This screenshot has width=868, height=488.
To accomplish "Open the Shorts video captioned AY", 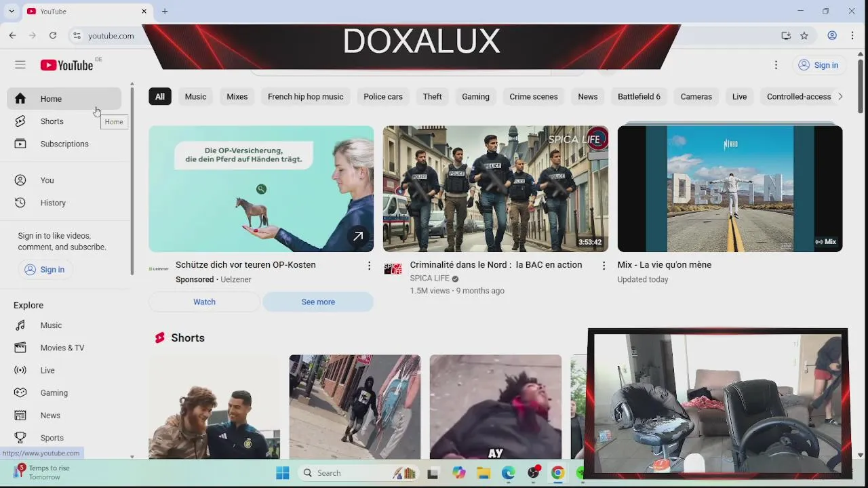I will 496,407.
